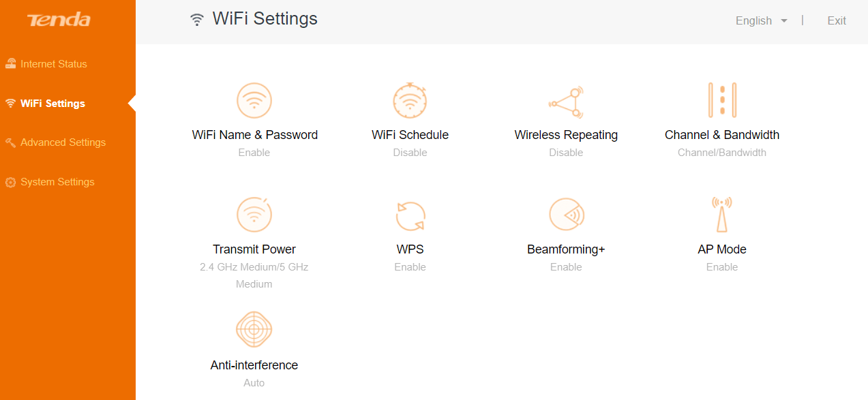Screen dimensions: 868x400
Task: Open Channel & Bandwidth settings icon
Action: tap(721, 100)
